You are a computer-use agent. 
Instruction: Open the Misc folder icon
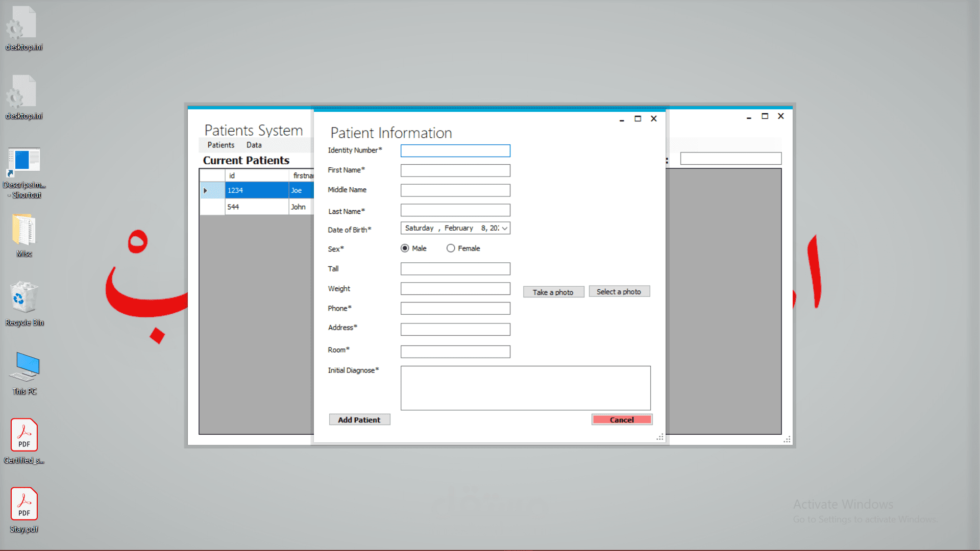pyautogui.click(x=24, y=231)
